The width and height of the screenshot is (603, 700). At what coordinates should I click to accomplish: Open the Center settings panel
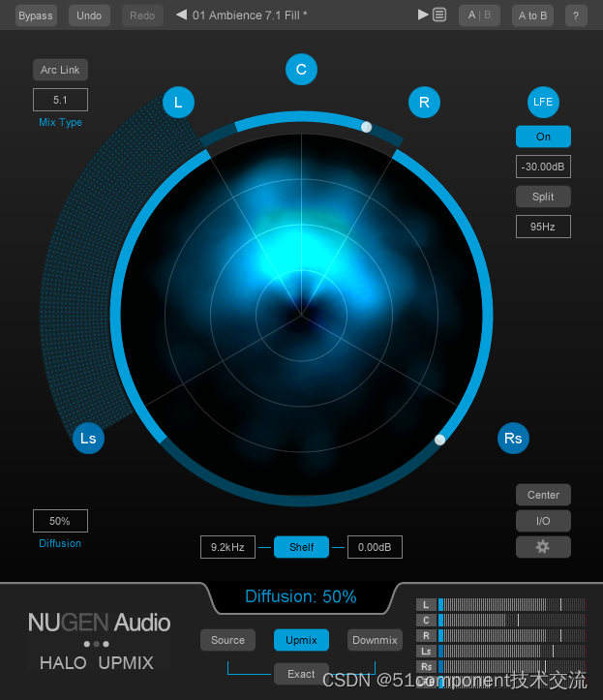pos(543,495)
